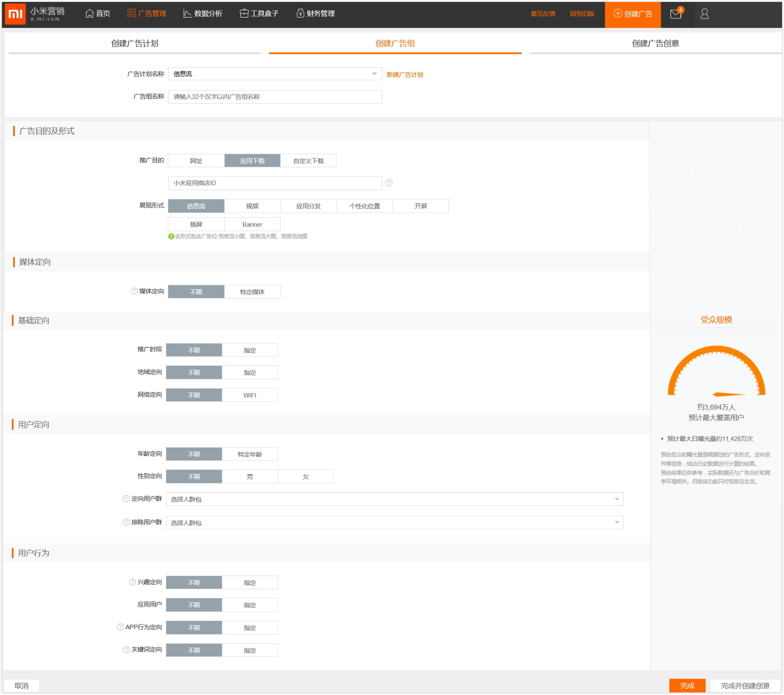
Task: Click help icon next to APP行为定向
Action: pyautogui.click(x=120, y=627)
